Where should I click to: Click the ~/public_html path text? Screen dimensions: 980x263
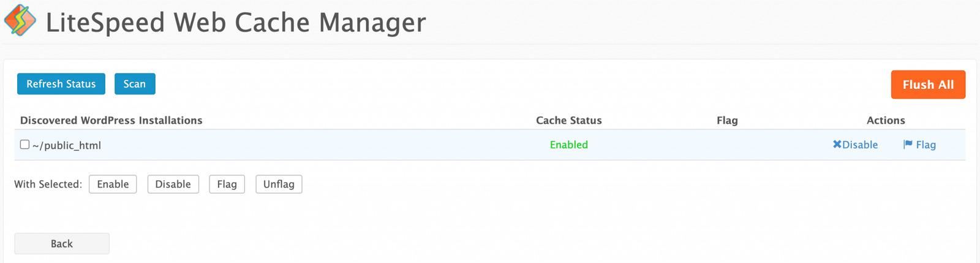[67, 145]
